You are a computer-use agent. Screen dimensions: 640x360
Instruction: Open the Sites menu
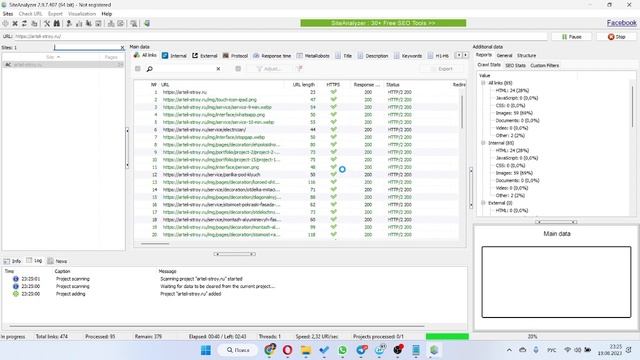pos(8,14)
